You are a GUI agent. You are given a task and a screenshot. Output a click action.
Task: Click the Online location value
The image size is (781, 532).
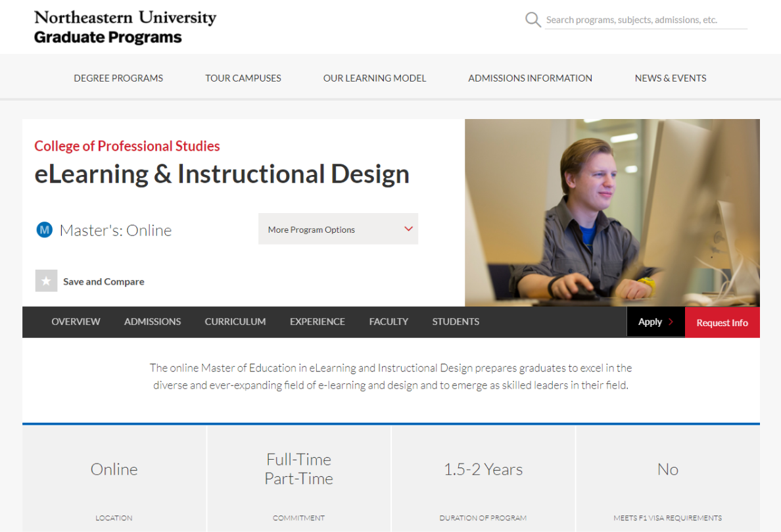point(114,470)
